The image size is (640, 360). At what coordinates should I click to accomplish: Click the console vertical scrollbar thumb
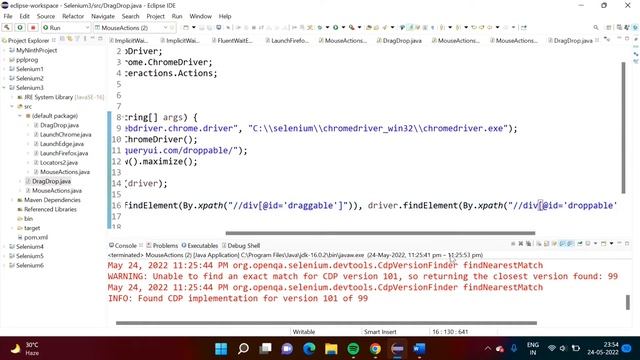click(x=628, y=302)
